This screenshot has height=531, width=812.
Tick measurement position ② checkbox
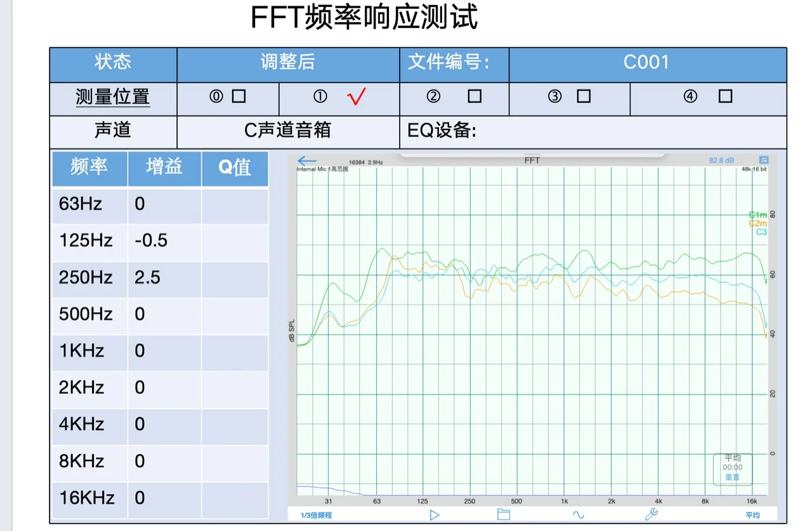(475, 96)
